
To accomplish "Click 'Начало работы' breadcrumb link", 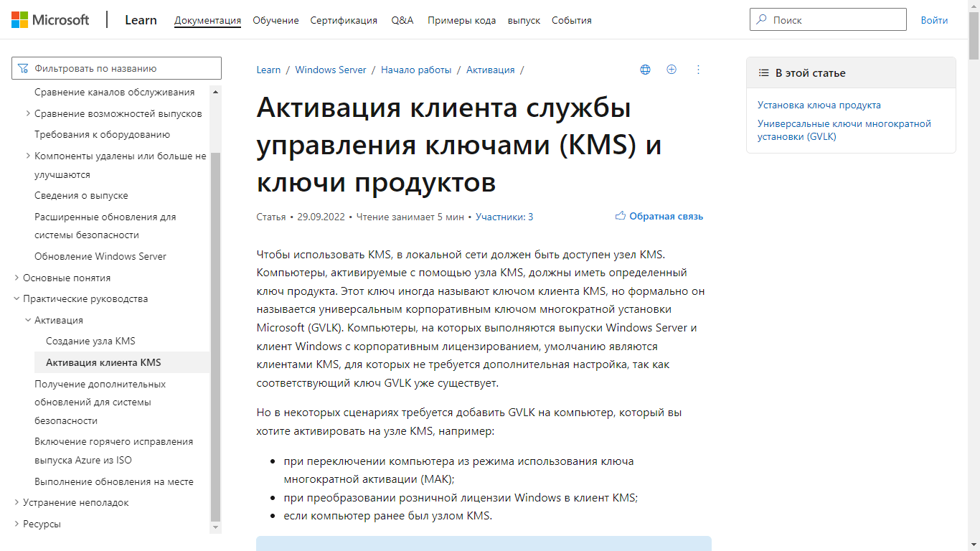I will click(x=416, y=70).
